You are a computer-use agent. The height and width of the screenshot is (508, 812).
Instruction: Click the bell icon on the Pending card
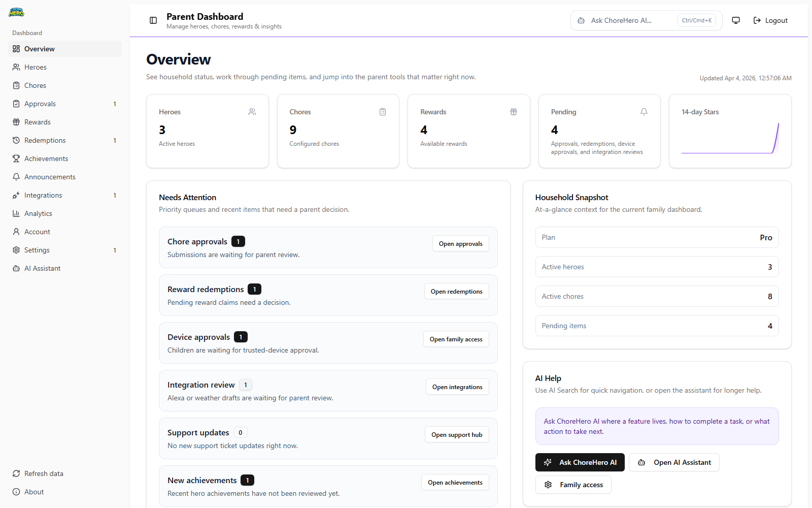[x=644, y=112]
